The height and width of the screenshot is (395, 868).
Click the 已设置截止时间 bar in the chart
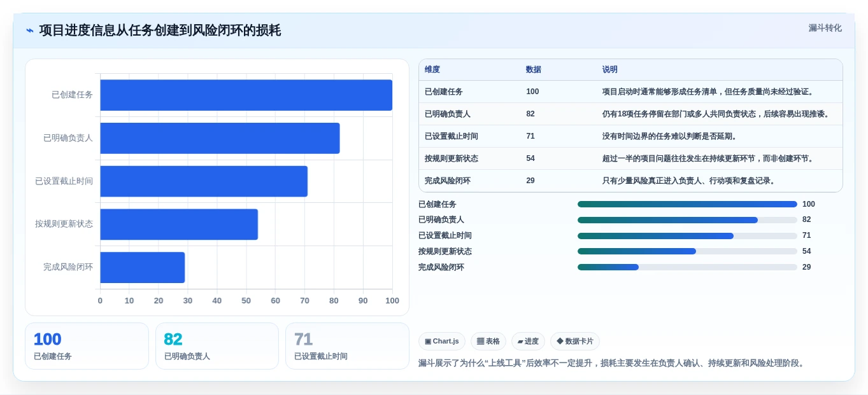coord(204,181)
